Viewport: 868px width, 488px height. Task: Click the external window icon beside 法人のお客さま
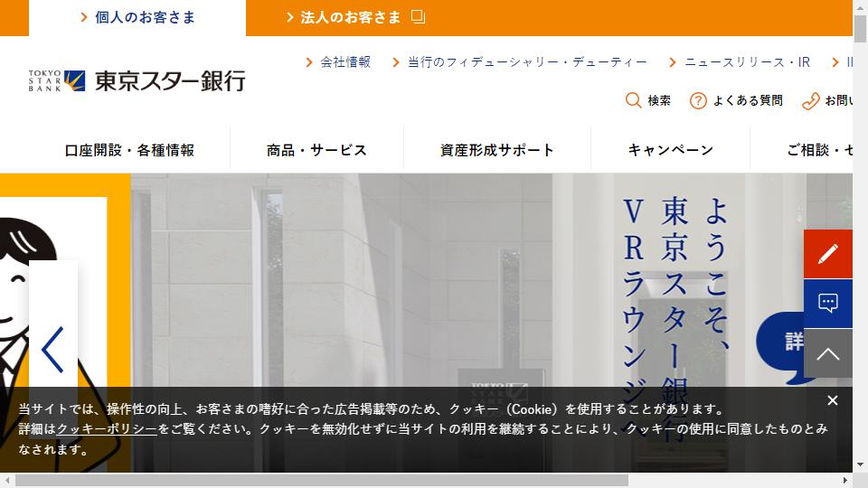pos(418,16)
